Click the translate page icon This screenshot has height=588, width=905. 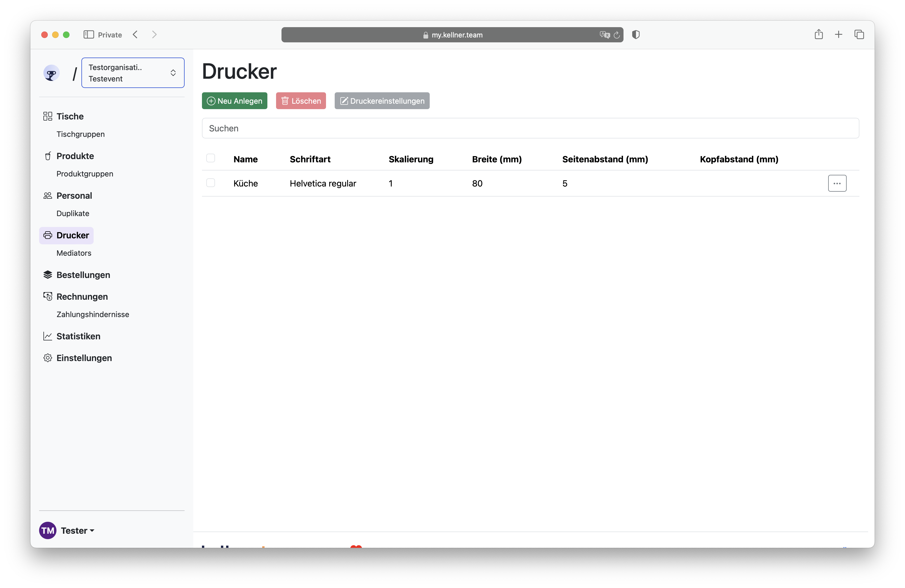(x=605, y=34)
